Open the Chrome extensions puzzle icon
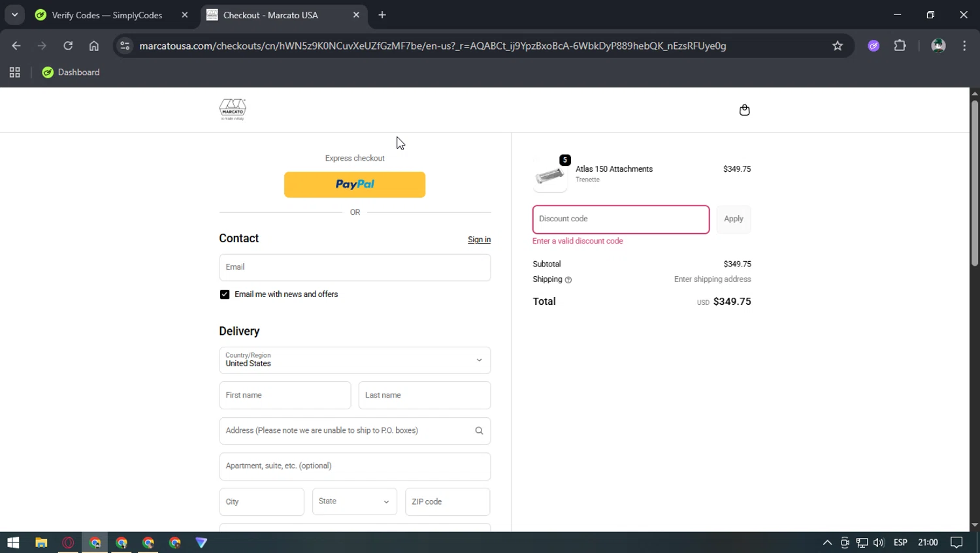This screenshot has width=980, height=553. click(900, 46)
